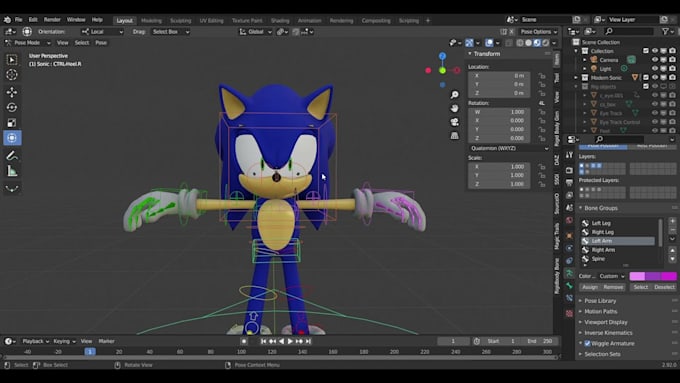Toggle viewport overlays button

[x=489, y=43]
